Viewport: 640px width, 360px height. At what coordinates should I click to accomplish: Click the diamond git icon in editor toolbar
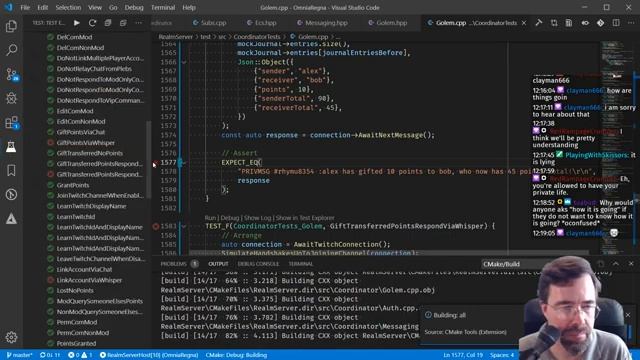600,23
